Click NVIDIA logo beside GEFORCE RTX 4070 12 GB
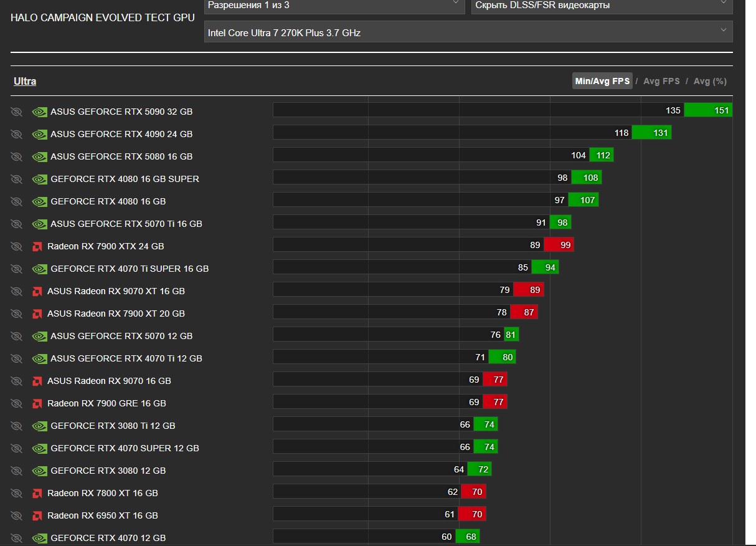The image size is (756, 546). point(39,538)
